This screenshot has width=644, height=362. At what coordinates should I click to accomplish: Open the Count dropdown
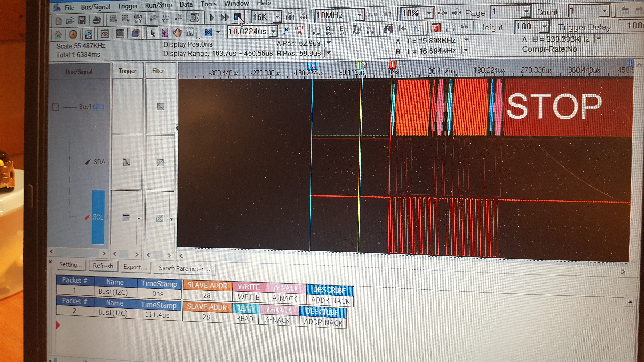604,11
